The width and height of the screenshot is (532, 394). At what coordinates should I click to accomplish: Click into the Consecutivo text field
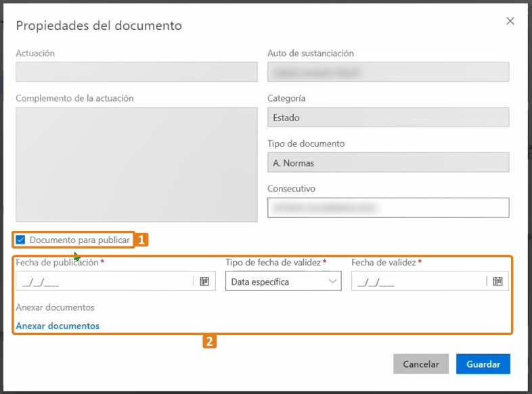[x=388, y=208]
